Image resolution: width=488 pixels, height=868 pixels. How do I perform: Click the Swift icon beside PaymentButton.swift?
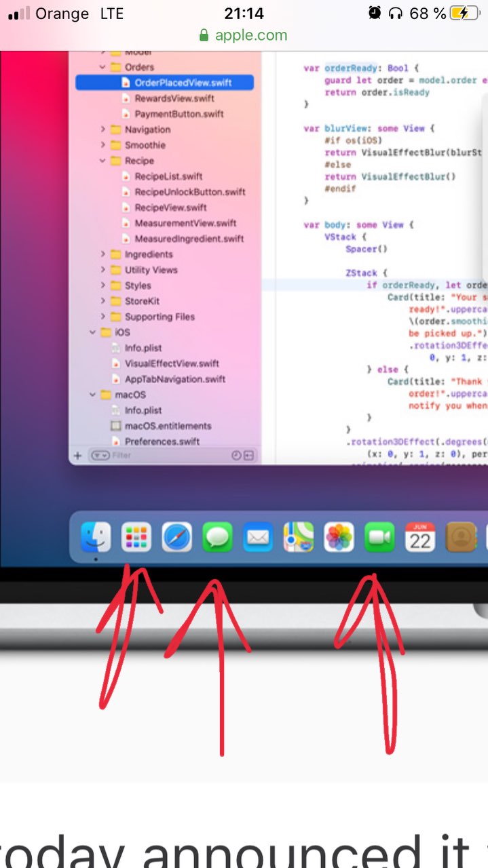126,114
